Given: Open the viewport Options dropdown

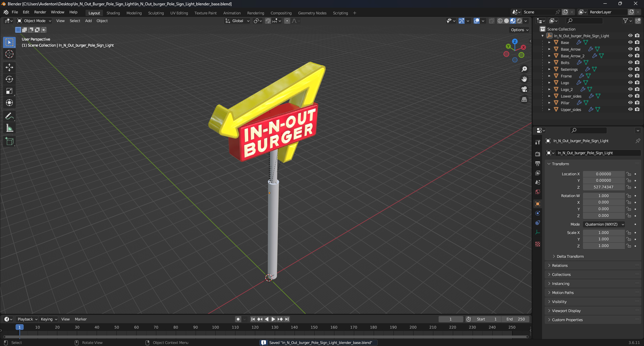Looking at the screenshot, I should tap(520, 30).
